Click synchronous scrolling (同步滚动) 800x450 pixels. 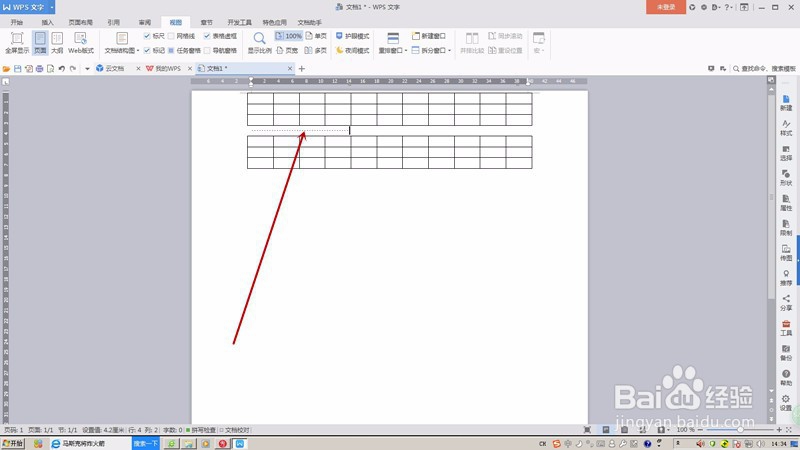[505, 36]
